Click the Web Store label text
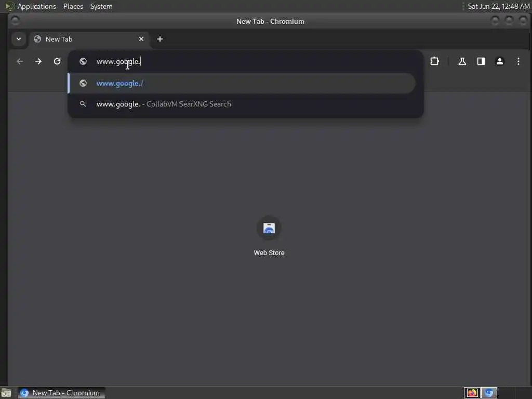 [269, 253]
